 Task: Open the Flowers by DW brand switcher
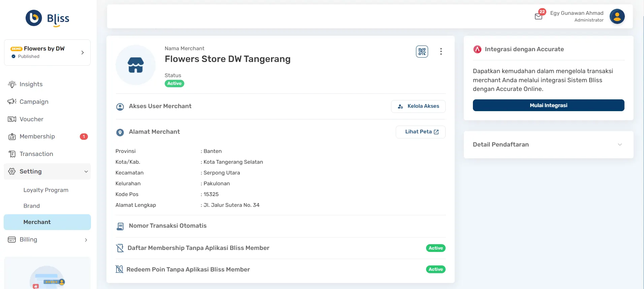point(47,53)
